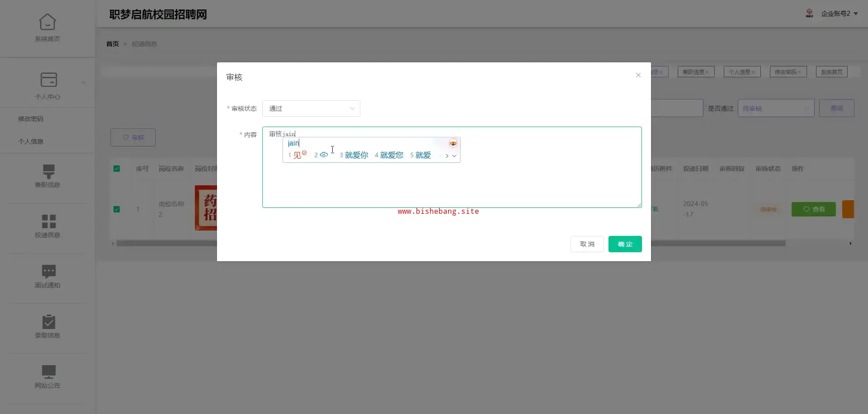Viewport: 868px width, 414px height.
Task: Click inside the 内容 review text area
Action: [452, 167]
